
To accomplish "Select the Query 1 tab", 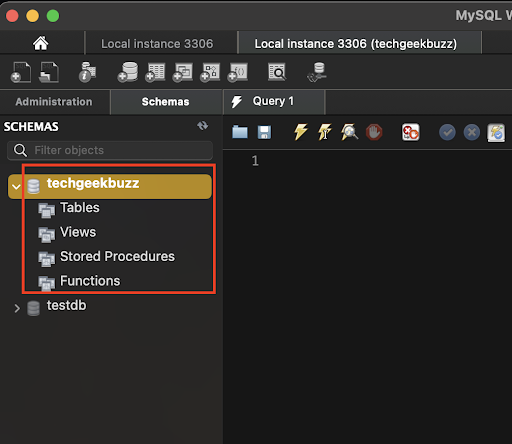I will click(273, 101).
